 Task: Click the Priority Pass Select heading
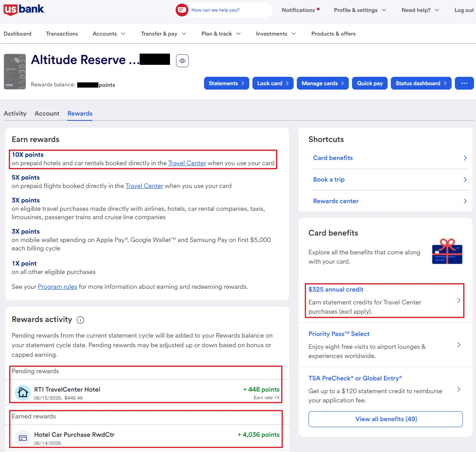[339, 334]
